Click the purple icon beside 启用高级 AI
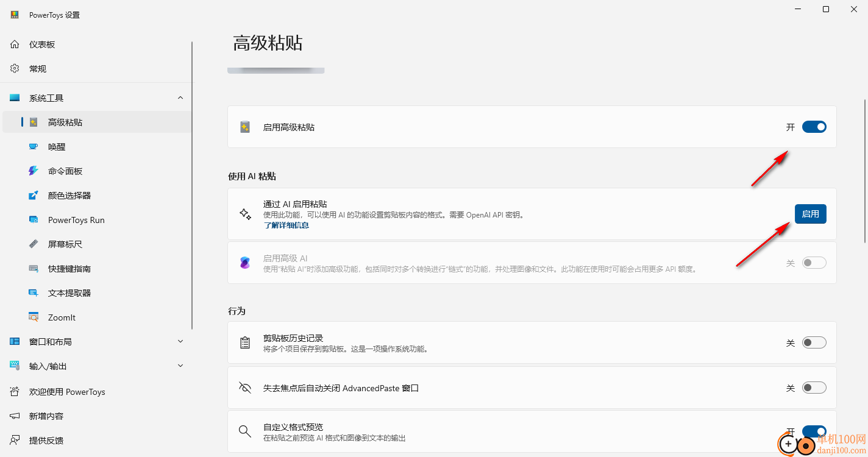868x457 pixels. click(245, 263)
